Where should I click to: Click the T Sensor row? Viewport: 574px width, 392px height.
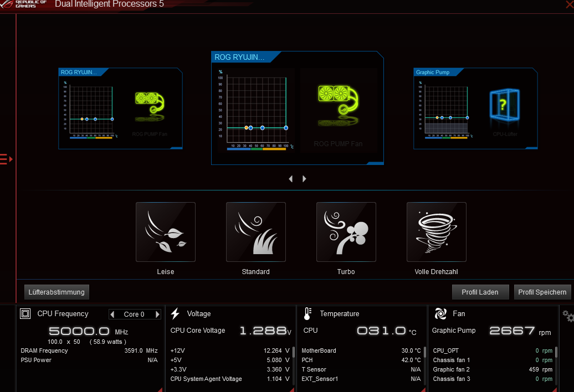click(361, 369)
